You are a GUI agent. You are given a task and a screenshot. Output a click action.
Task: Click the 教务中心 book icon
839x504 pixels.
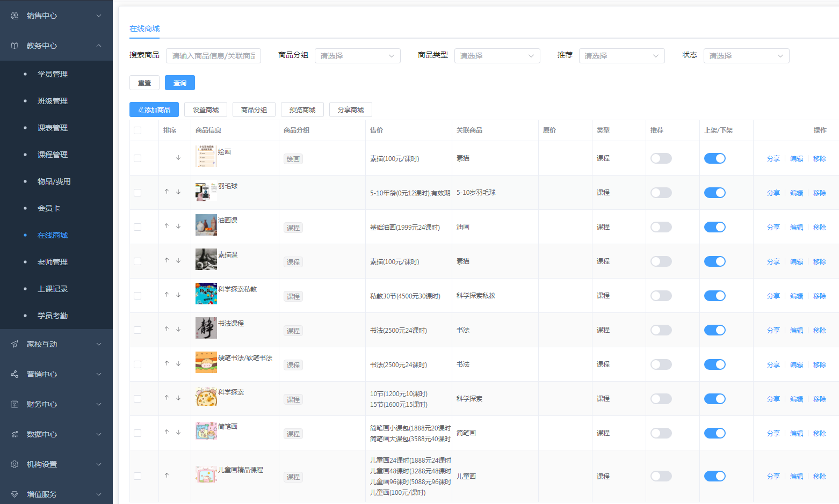coord(15,46)
